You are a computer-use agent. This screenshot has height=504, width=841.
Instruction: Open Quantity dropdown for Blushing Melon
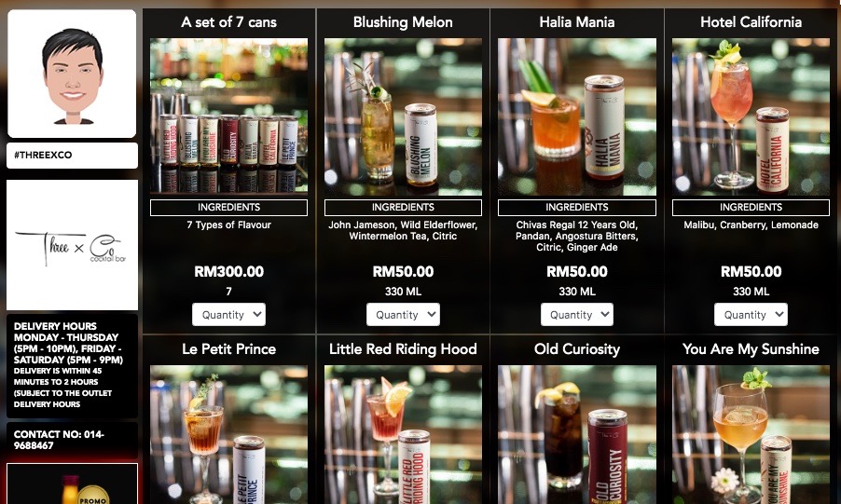[x=403, y=315]
